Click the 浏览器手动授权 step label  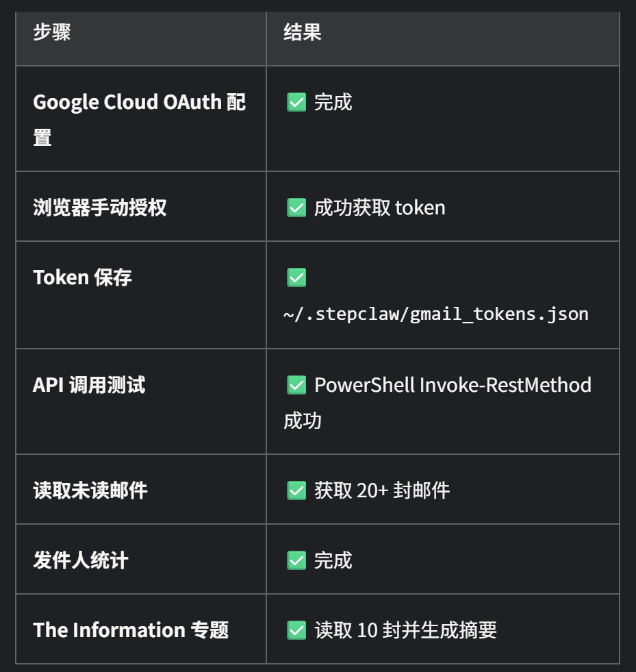click(100, 208)
